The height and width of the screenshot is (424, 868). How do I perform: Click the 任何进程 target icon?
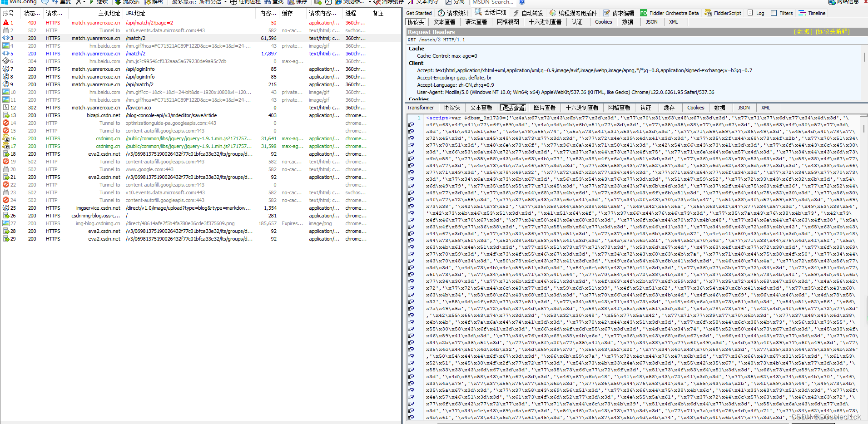233,2
